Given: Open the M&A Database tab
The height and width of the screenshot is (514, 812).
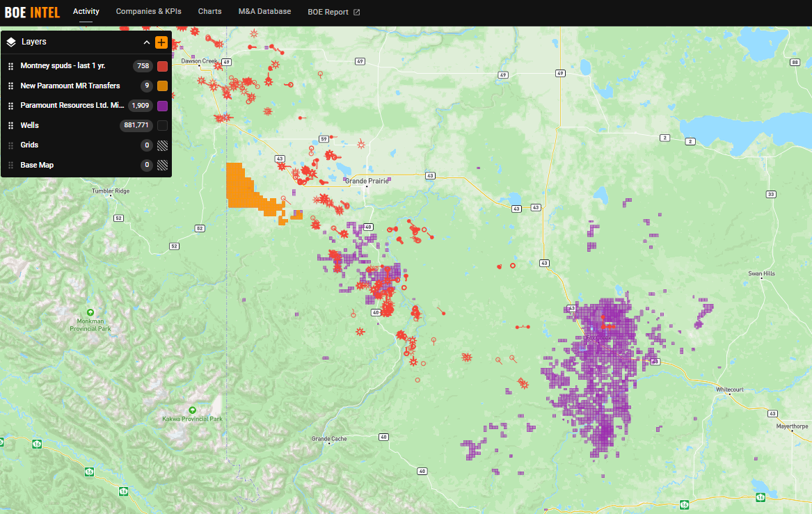Looking at the screenshot, I should point(264,11).
